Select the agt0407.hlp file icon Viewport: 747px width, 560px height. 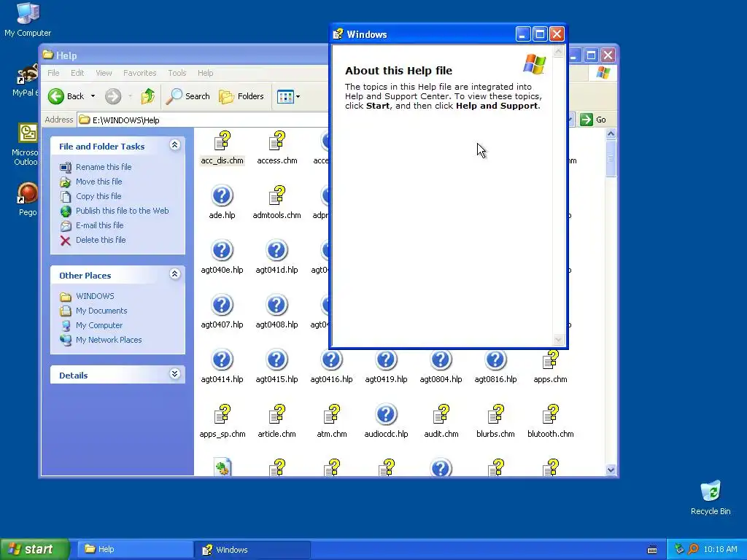coord(222,306)
